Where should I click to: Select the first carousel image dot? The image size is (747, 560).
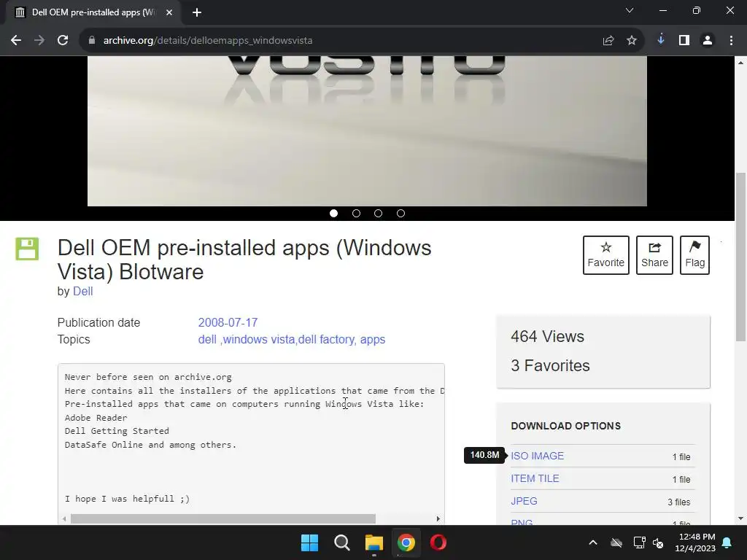[333, 214]
